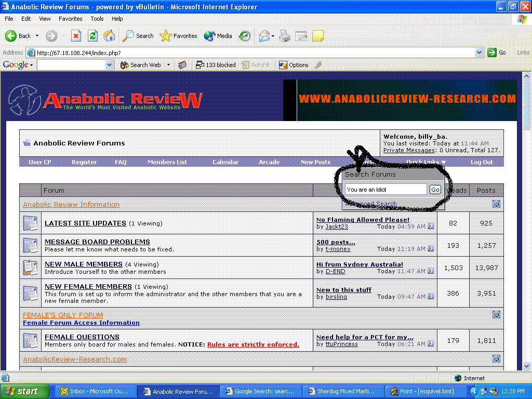Open the Favorites menu
532x399 pixels.
[x=70, y=19]
